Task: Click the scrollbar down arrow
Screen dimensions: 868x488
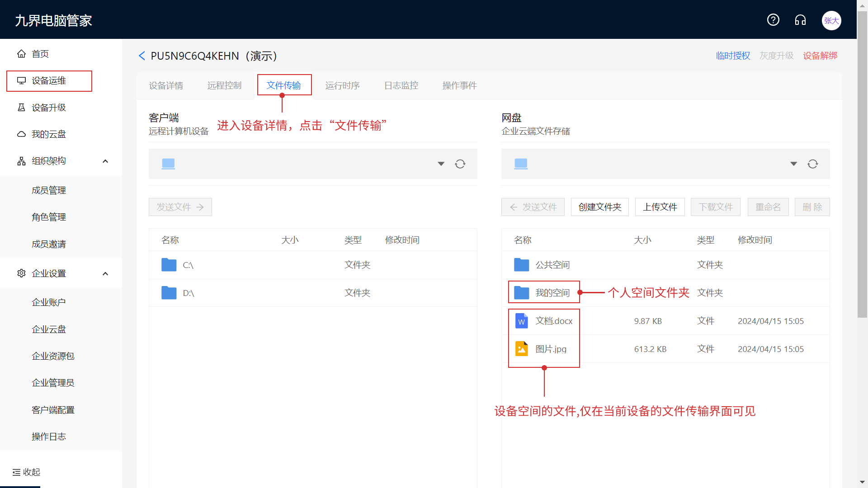Action: pyautogui.click(x=863, y=482)
